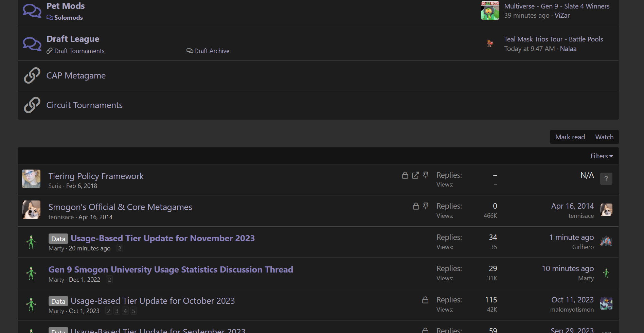The width and height of the screenshot is (644, 333).
Task: Click the question-mark avatar beside N/A
Action: pos(606,179)
